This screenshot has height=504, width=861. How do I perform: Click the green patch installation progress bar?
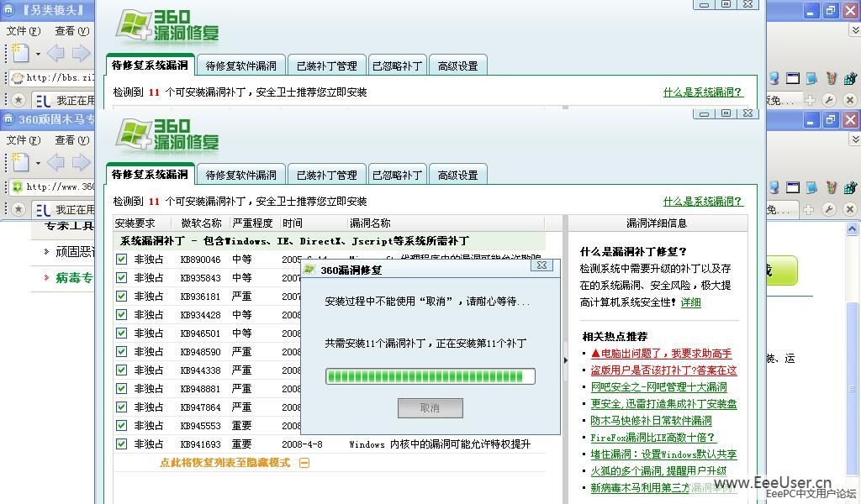[x=430, y=376]
